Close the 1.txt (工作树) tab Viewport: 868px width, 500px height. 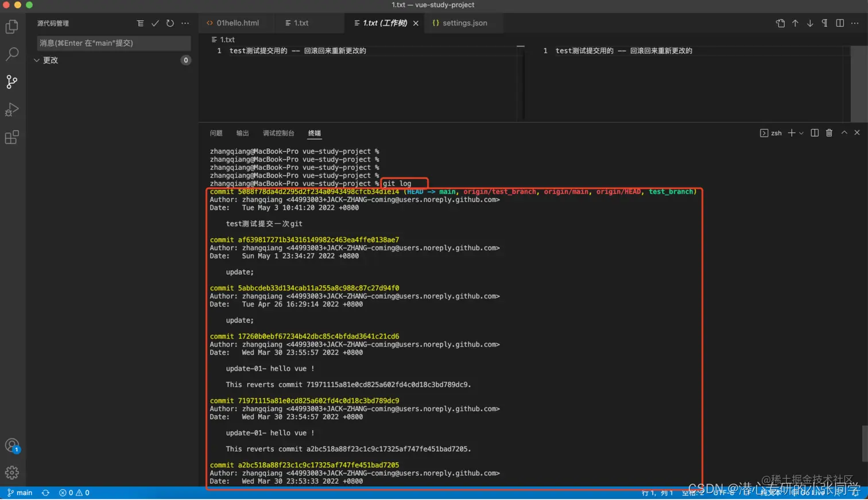(416, 23)
